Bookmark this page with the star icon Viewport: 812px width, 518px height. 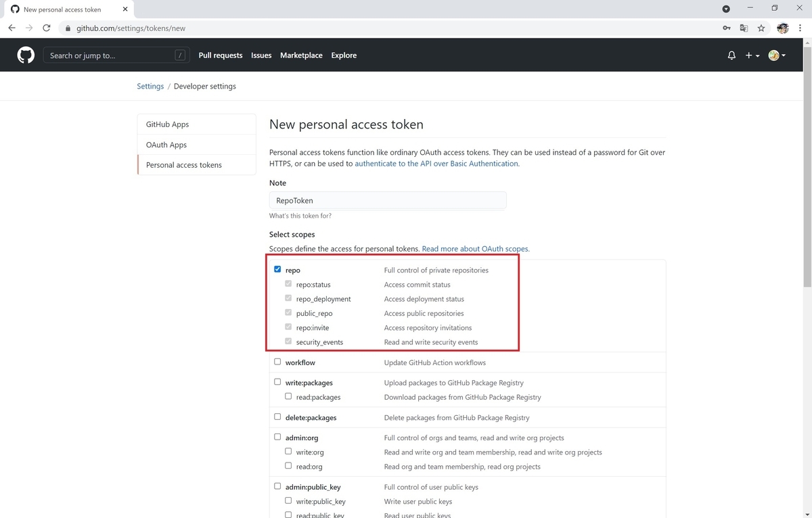pos(761,28)
